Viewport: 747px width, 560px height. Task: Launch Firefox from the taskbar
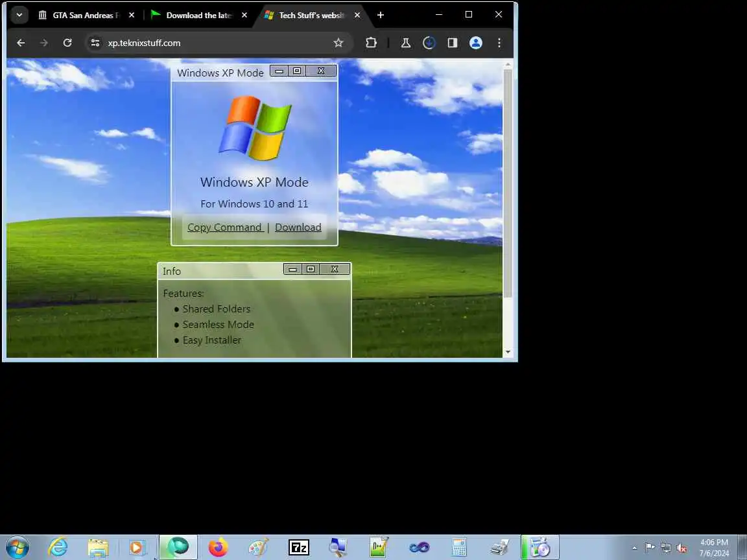click(218, 548)
